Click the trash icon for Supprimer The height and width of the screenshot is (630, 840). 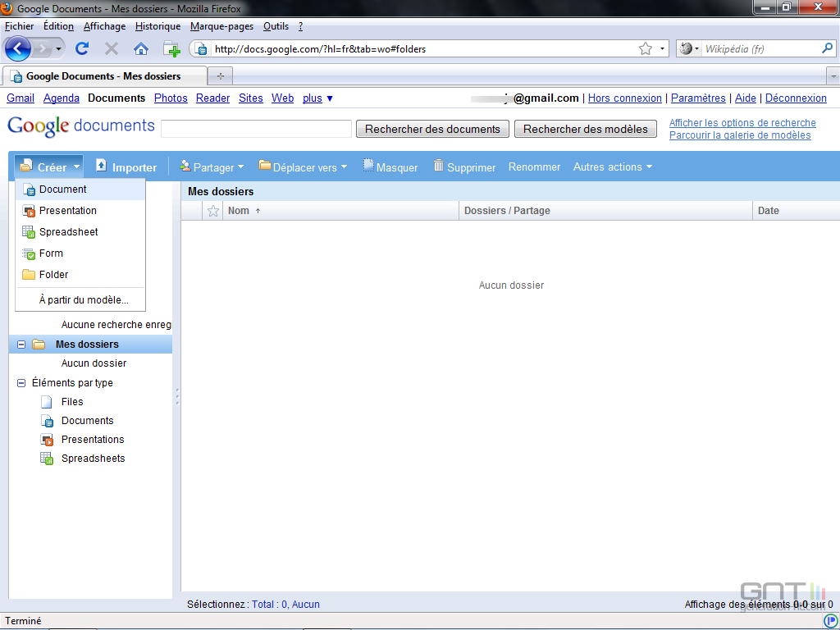click(439, 166)
